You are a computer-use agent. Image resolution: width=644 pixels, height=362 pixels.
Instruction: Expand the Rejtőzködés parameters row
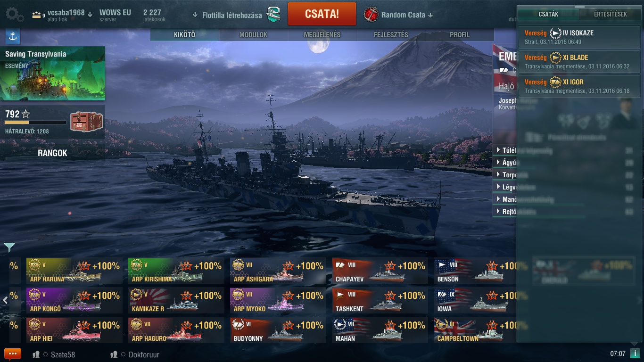pos(505,212)
